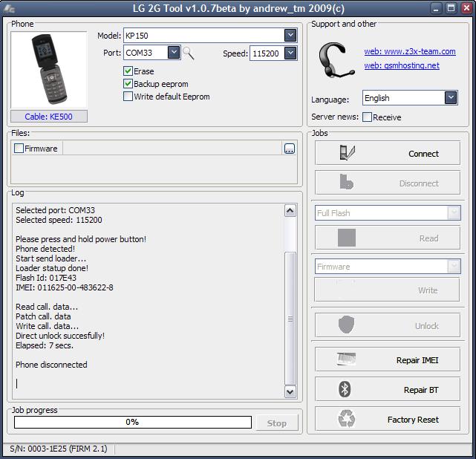This screenshot has height=459, width=476.
Task: Click the Repair IMEI label
Action: pyautogui.click(x=417, y=360)
